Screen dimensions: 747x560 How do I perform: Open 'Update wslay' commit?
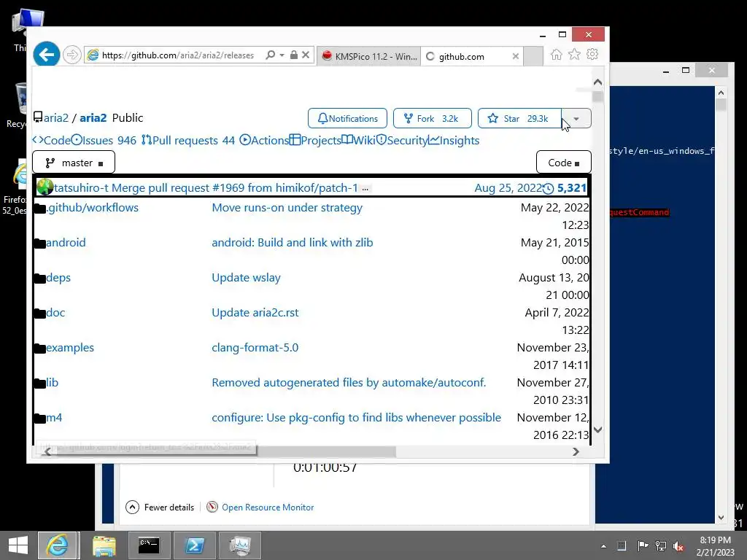point(246,278)
